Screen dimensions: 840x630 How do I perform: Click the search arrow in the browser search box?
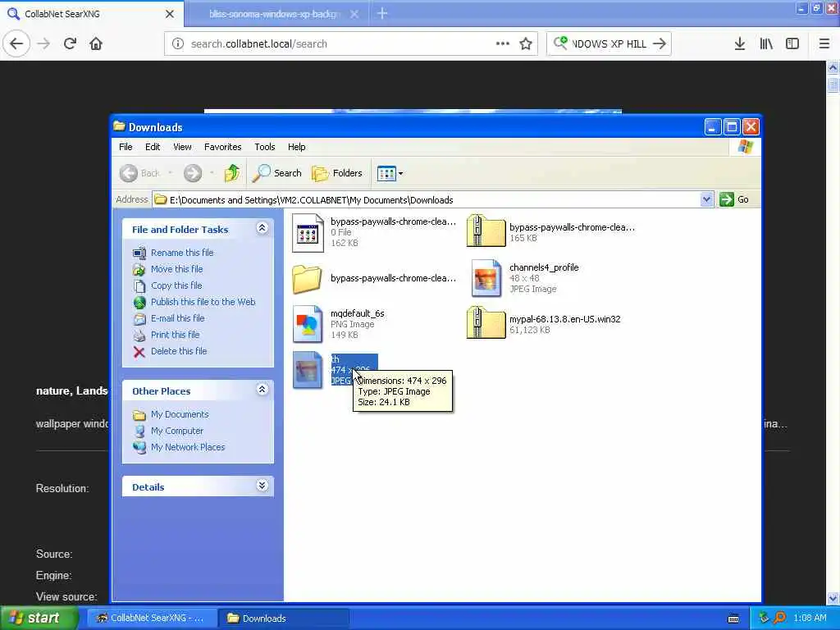click(x=660, y=44)
